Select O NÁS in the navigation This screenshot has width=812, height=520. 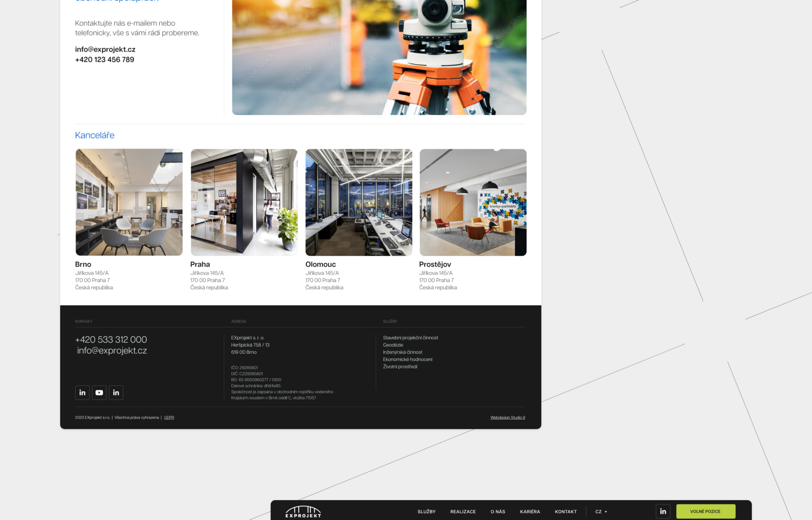pos(498,512)
